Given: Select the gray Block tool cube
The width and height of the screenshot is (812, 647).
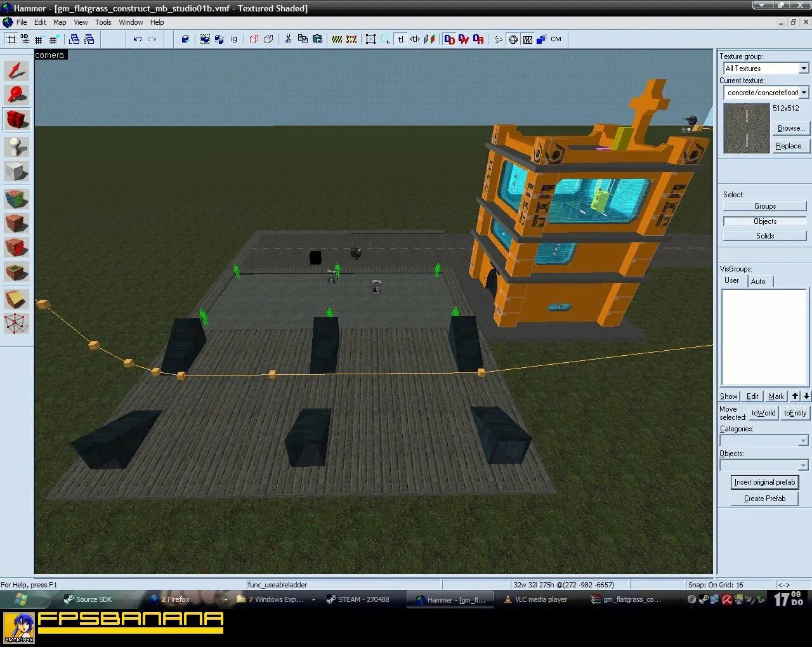Looking at the screenshot, I should [x=16, y=172].
